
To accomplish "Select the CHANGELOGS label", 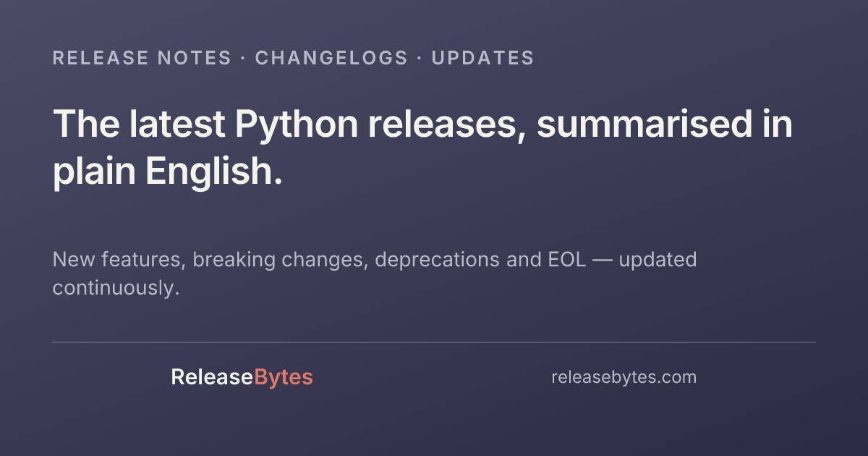I will pyautogui.click(x=331, y=58).
